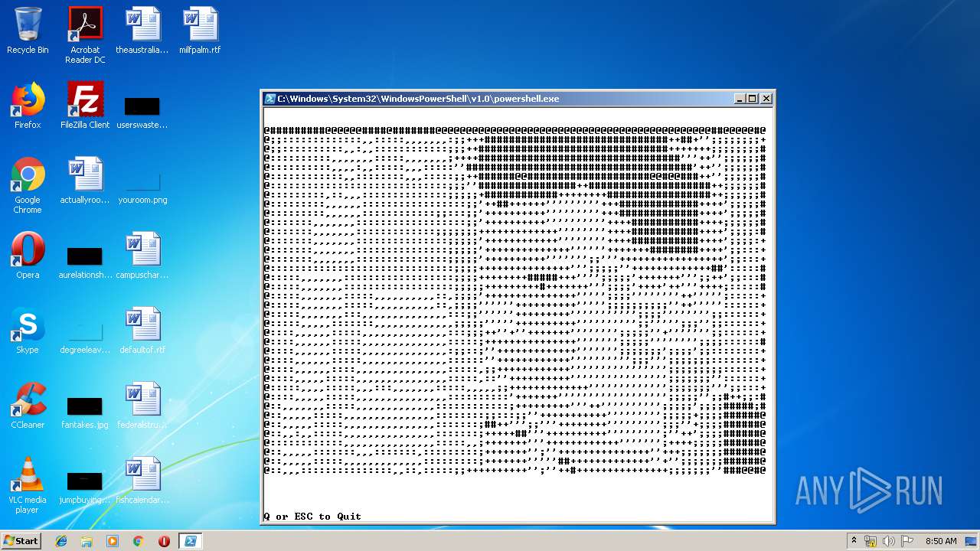Select the degreeleav... desktop file
The width and height of the screenshot is (980, 551).
coord(85,337)
